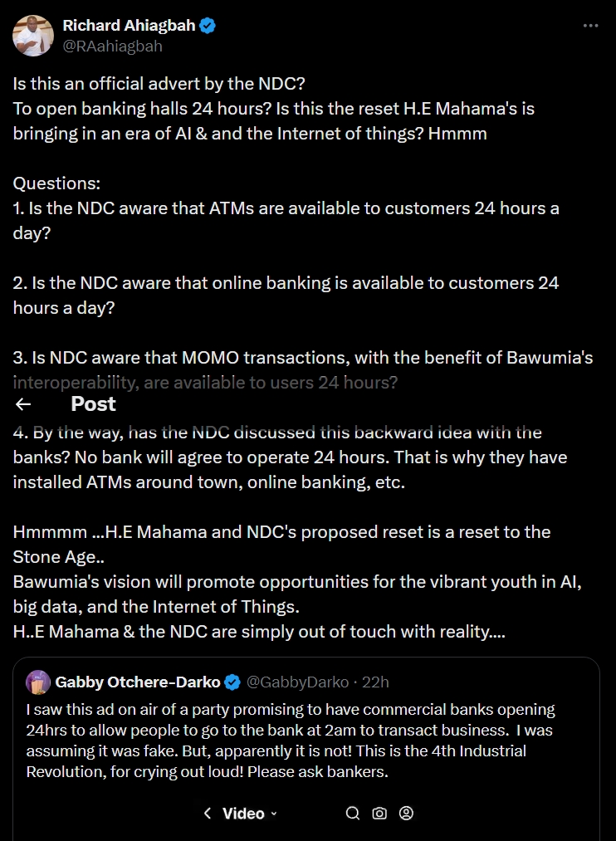Screen dimensions: 616x841
Task: Open the three-dot more options menu
Action: tap(590, 26)
